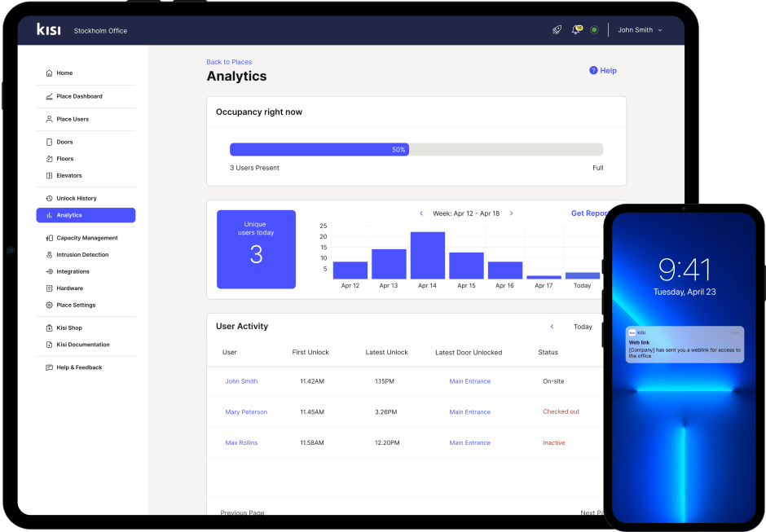766x532 pixels.
Task: Click the Kisi Documentation file icon
Action: point(49,345)
